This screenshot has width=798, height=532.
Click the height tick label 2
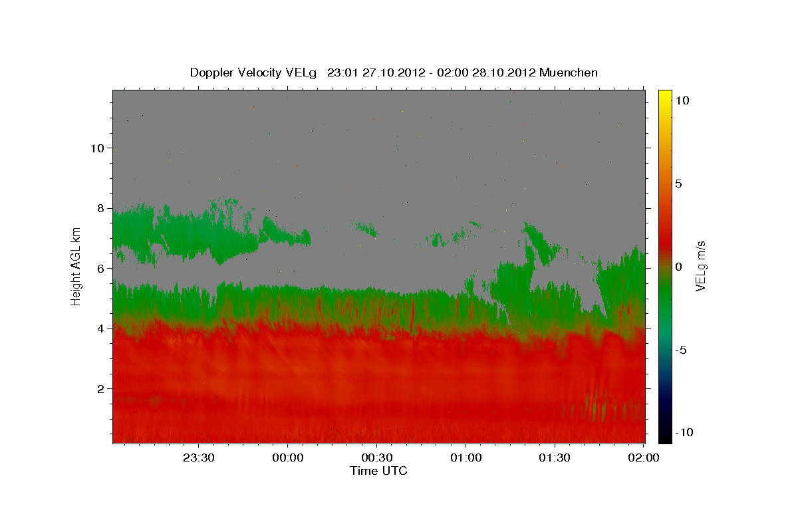pos(102,388)
